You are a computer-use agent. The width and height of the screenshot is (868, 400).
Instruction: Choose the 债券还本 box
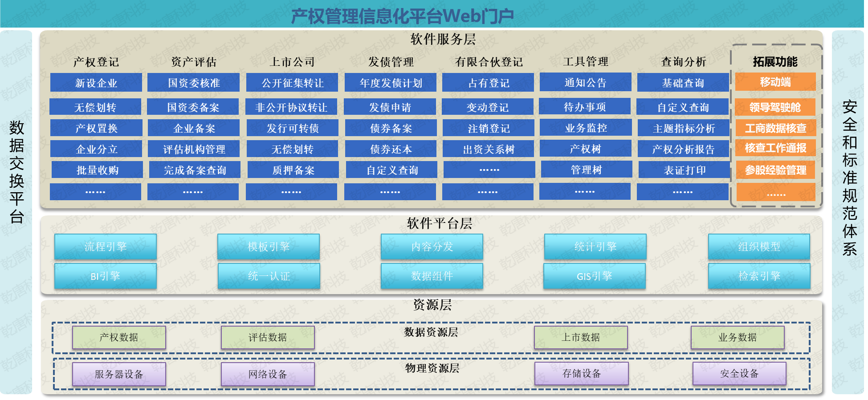click(391, 149)
